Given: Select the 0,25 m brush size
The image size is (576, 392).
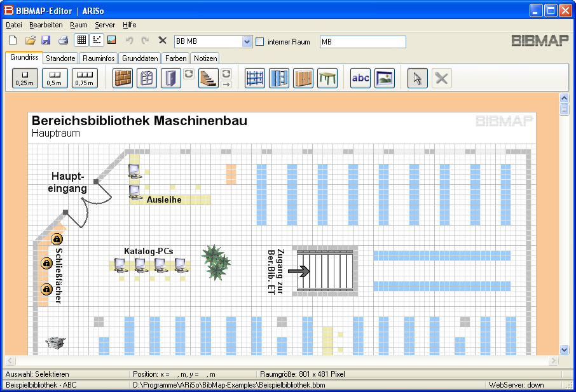Looking at the screenshot, I should click(x=25, y=78).
